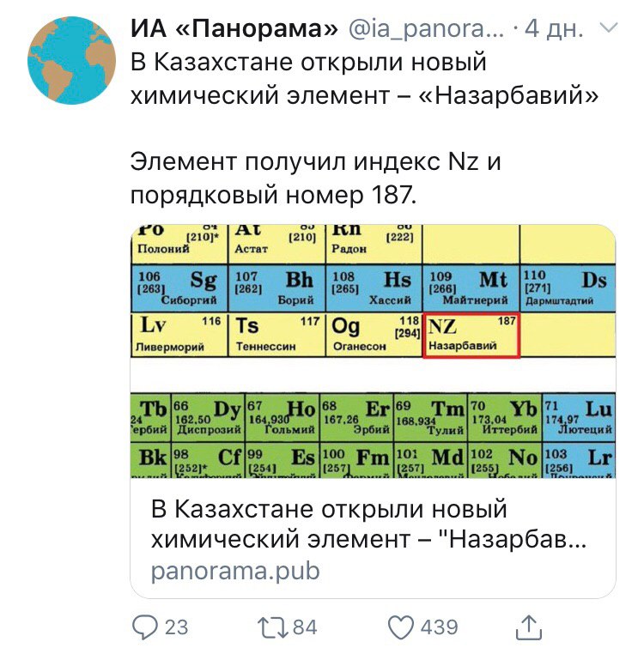
Task: Click the red-outlined NZ Назарбавий cell
Action: [x=471, y=334]
